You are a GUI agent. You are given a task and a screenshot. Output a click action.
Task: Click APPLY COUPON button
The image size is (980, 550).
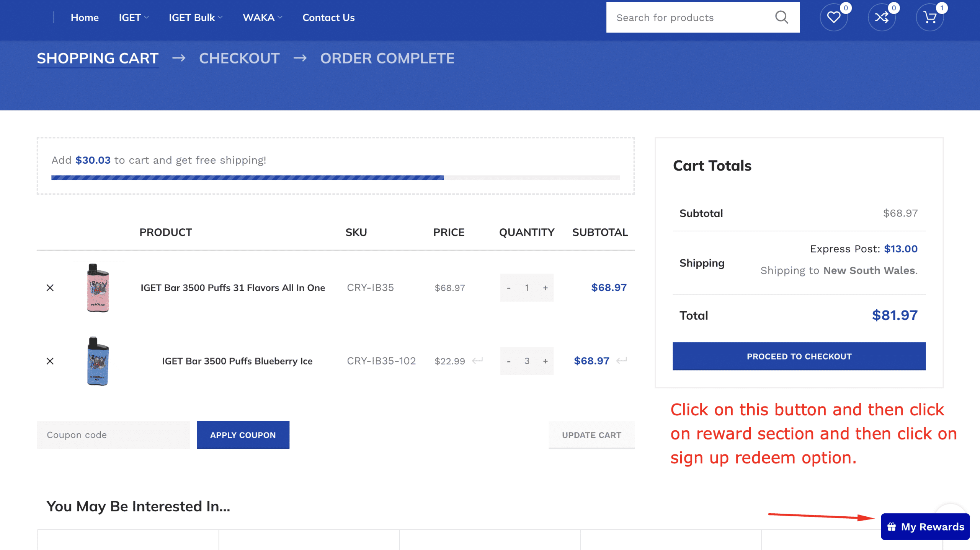(243, 434)
